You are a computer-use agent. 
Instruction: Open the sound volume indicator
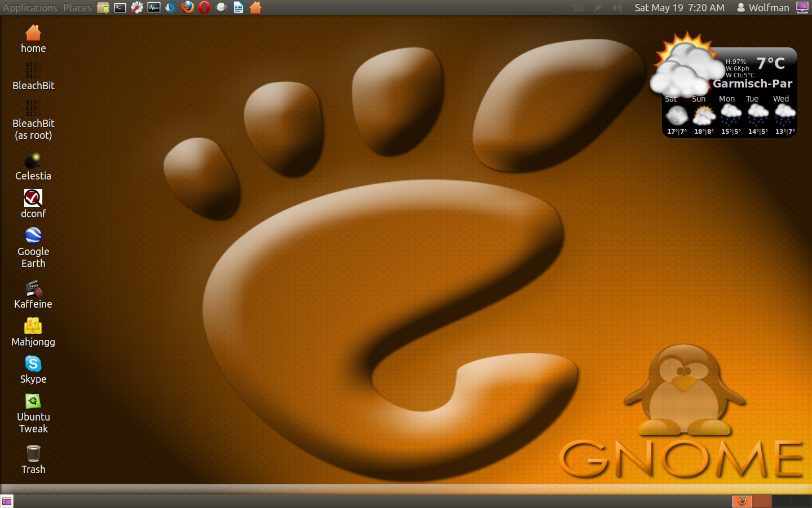[617, 7]
